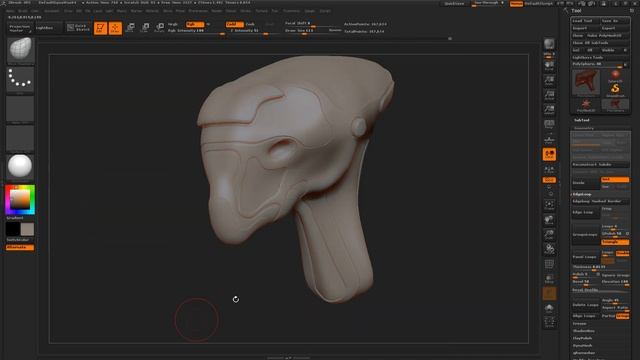
Task: Toggle Rgb paint mode
Action: 195,24
